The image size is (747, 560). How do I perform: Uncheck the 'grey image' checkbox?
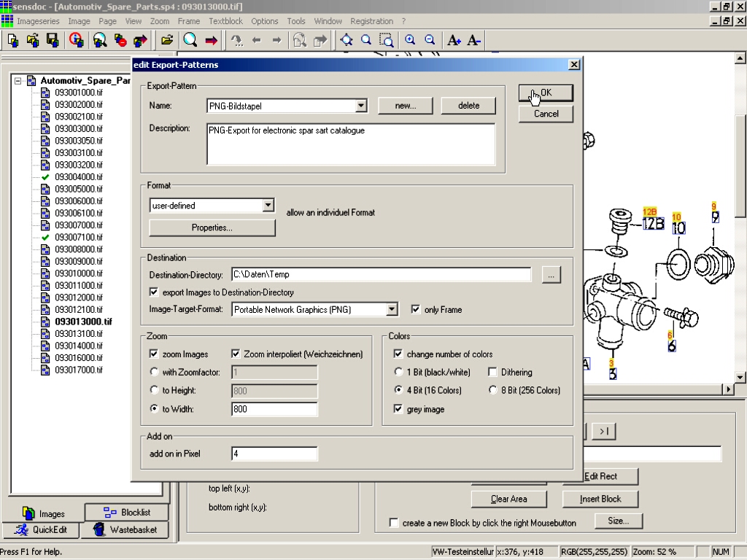pyautogui.click(x=398, y=410)
